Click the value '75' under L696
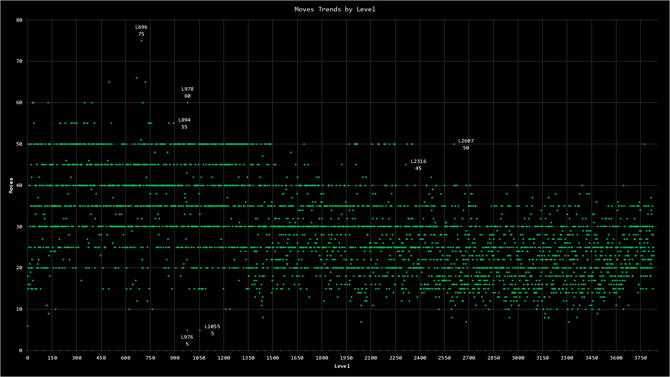 click(x=141, y=34)
